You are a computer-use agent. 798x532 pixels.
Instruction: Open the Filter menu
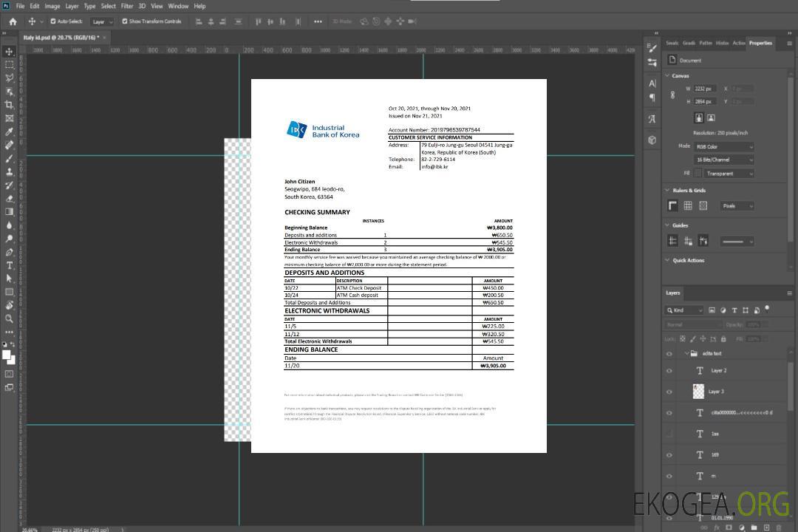[x=127, y=6]
